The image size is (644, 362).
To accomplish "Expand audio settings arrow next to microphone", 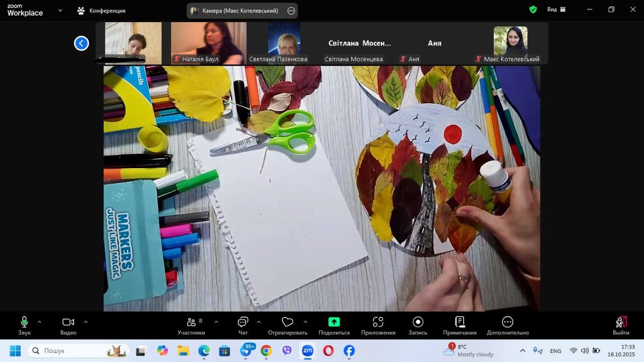I will 39,322.
